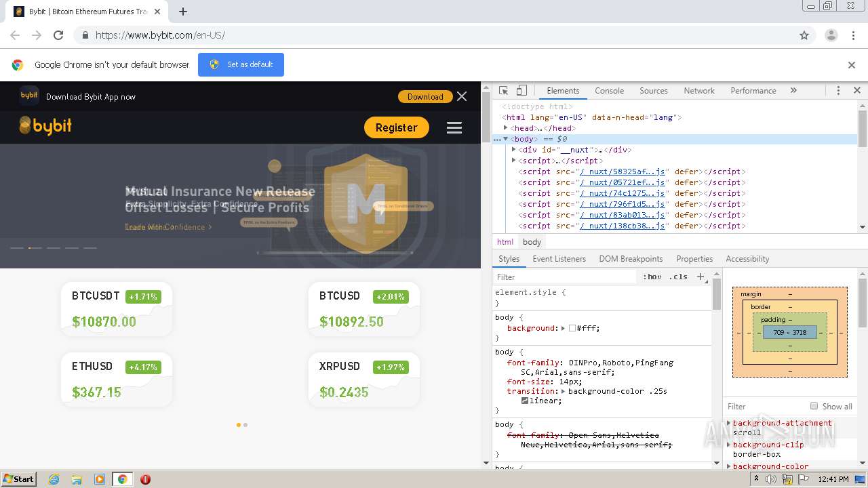Image resolution: width=868 pixels, height=488 pixels.
Task: Click Set as default button
Action: [241, 64]
